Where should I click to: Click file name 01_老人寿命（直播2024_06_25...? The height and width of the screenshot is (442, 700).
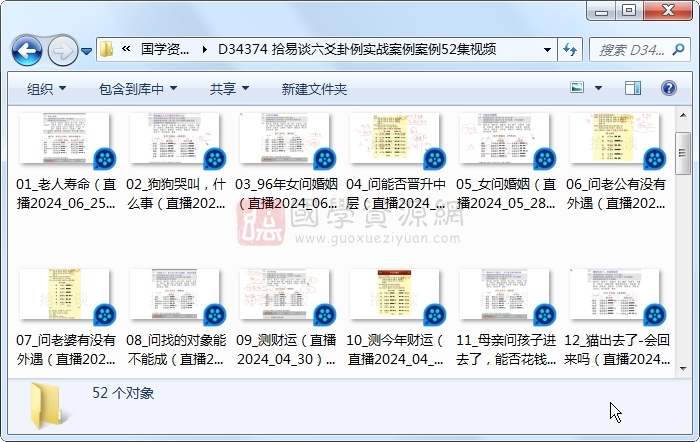(66, 194)
